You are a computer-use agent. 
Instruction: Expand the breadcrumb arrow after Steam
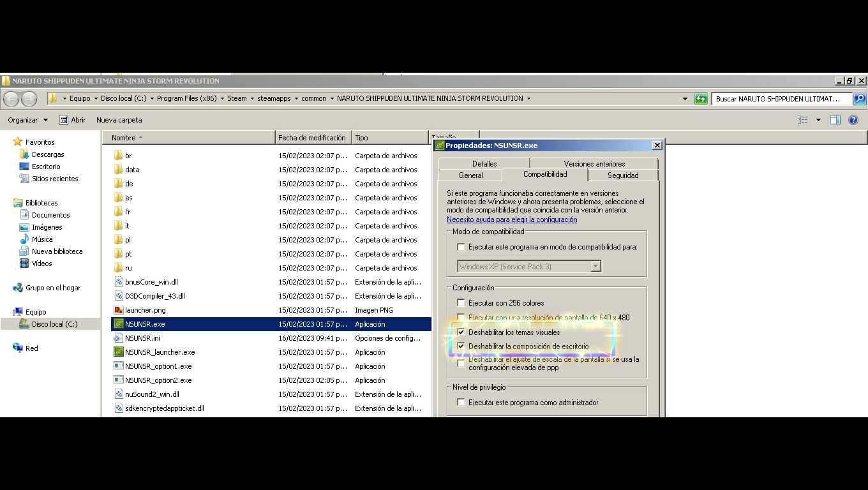[x=252, y=99]
